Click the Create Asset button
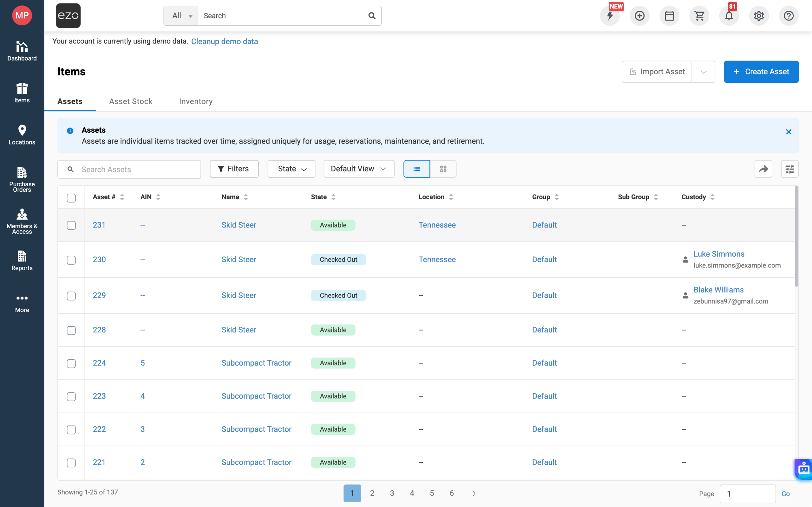Screen dimensions: 812x507 click(761, 72)
